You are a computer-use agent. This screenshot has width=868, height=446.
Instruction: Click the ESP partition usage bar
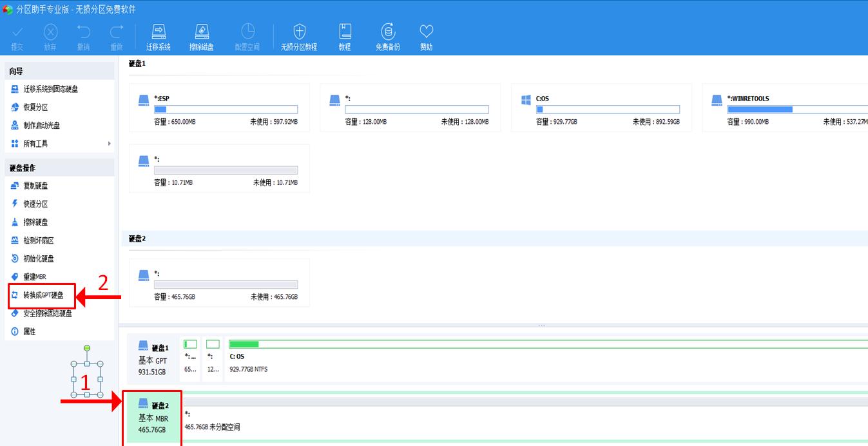tap(226, 110)
